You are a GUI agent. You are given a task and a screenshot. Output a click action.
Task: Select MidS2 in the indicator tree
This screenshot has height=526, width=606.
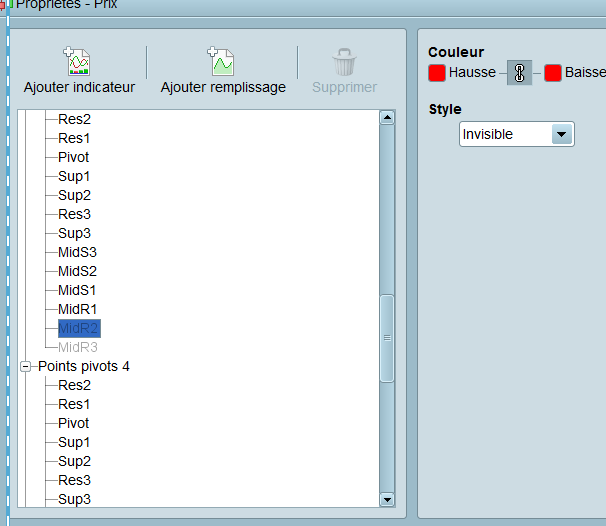77,271
